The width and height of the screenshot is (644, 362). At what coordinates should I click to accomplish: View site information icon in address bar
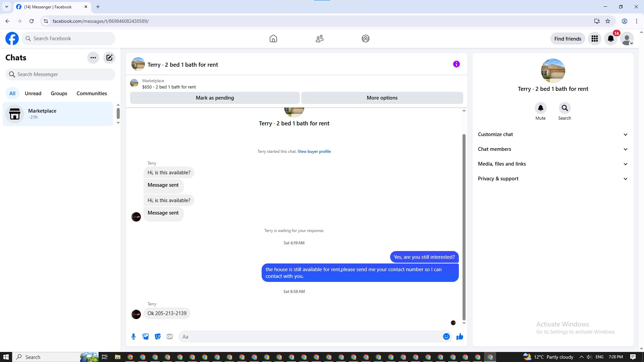[46, 21]
